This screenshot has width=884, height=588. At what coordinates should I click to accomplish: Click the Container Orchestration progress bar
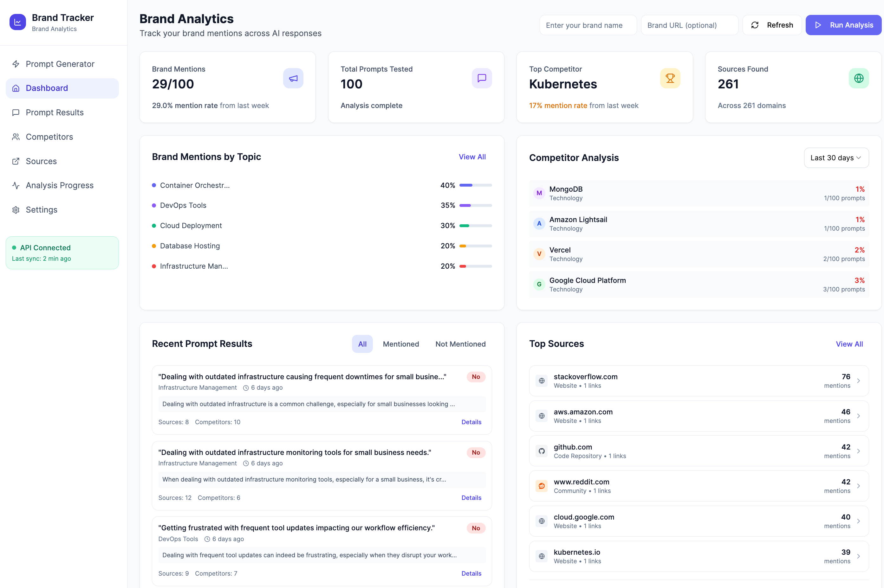[x=475, y=185]
